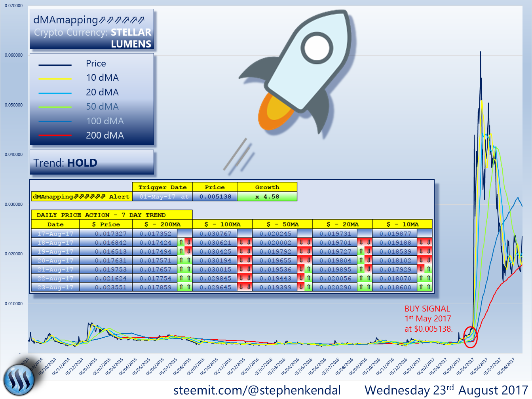Image resolution: width=532 pixels, height=399 pixels.
Task: Click the 'Trigger Date' header cell
Action: (162, 187)
